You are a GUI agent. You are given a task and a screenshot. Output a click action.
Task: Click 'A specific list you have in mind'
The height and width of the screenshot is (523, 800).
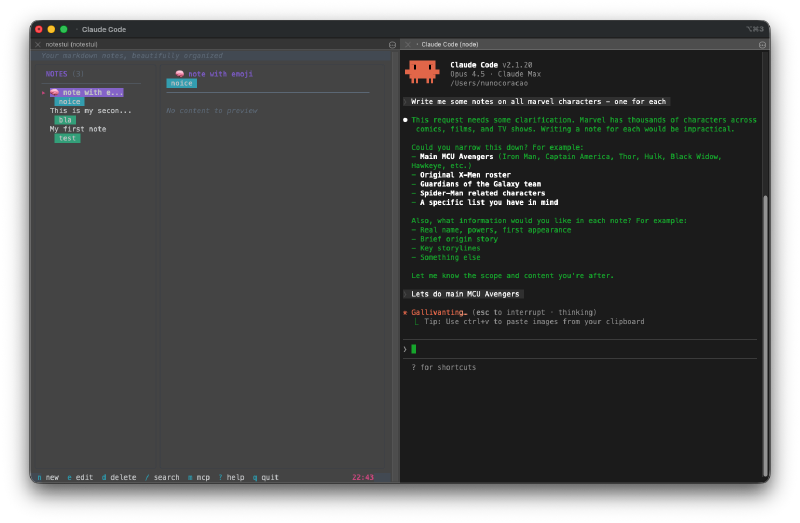[x=489, y=203]
